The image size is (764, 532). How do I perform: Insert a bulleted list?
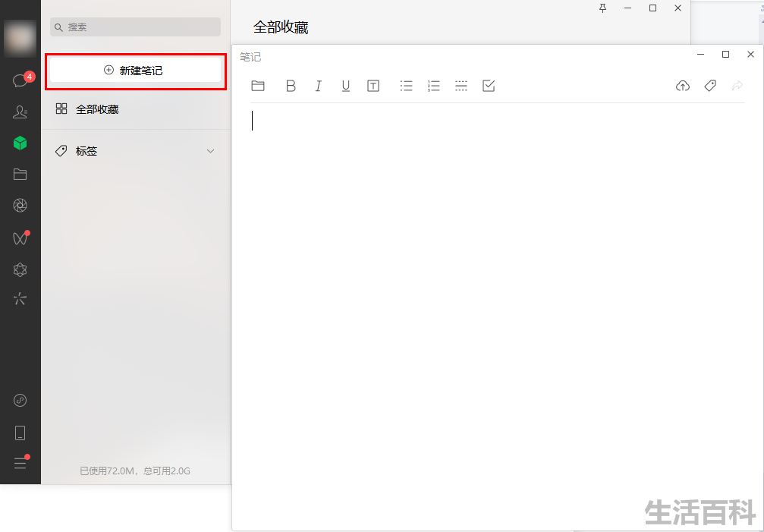[x=407, y=86]
